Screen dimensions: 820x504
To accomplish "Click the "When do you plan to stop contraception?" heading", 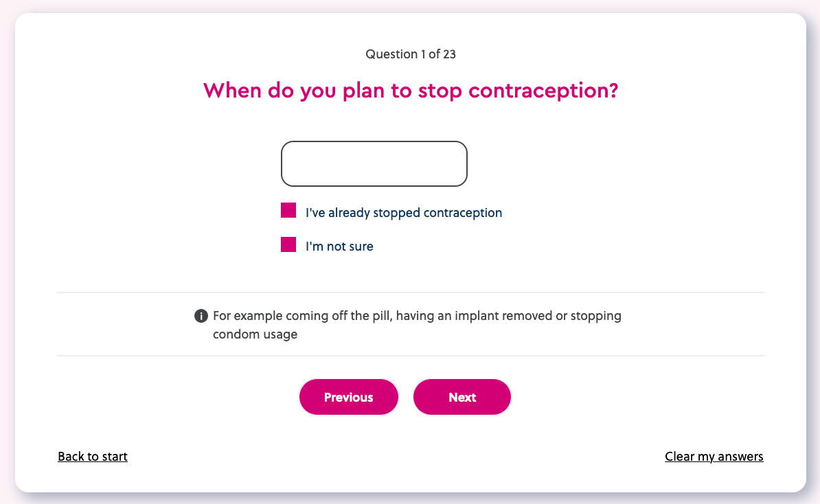I will point(411,91).
